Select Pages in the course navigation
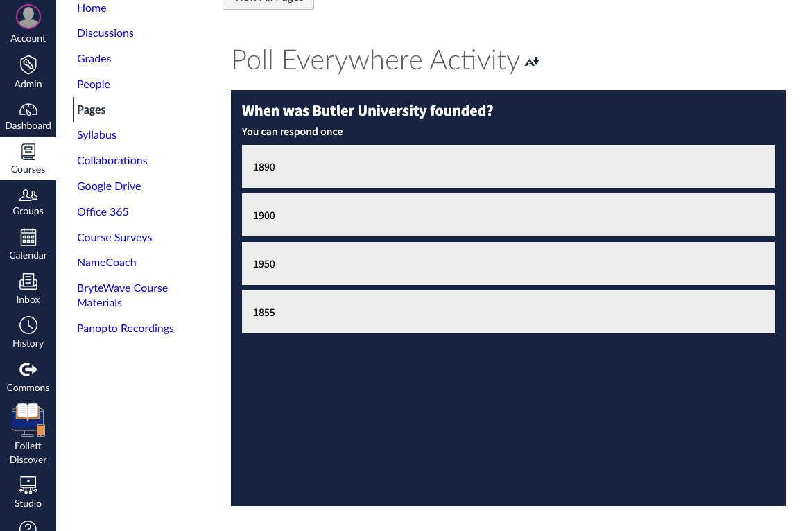812x531 pixels. [91, 110]
